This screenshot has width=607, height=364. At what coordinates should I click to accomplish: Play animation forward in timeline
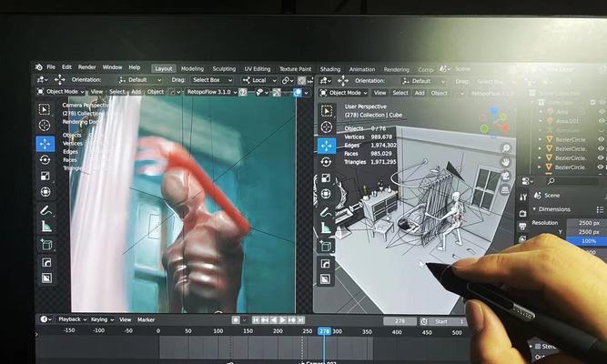tap(283, 319)
